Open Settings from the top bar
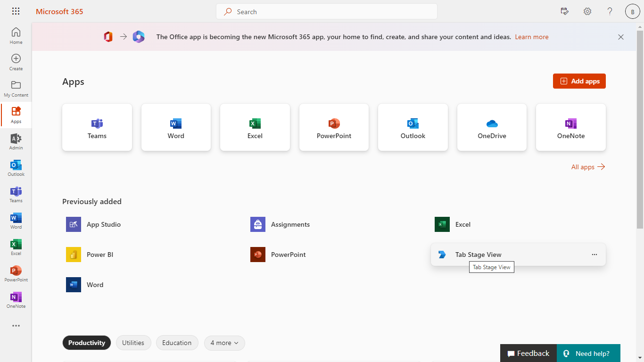Image resolution: width=644 pixels, height=362 pixels. click(587, 11)
